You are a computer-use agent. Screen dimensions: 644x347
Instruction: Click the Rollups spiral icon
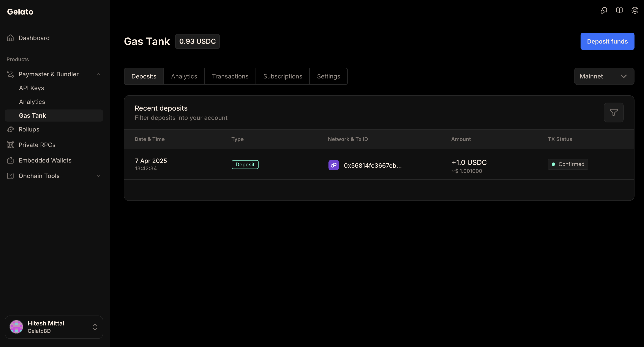click(x=10, y=129)
